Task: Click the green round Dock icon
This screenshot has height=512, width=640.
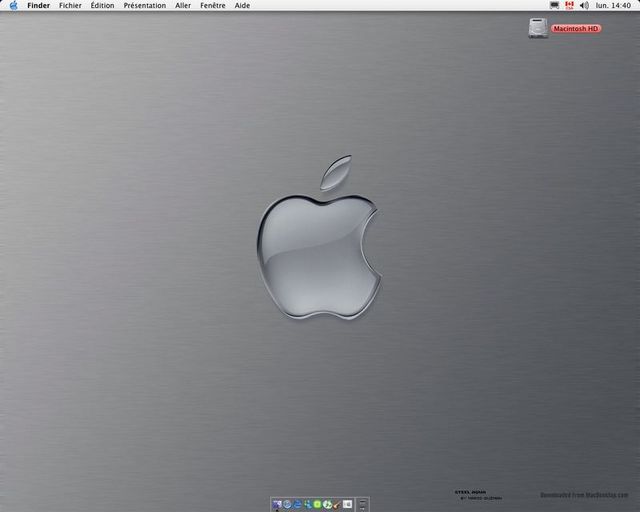Action: (x=317, y=504)
